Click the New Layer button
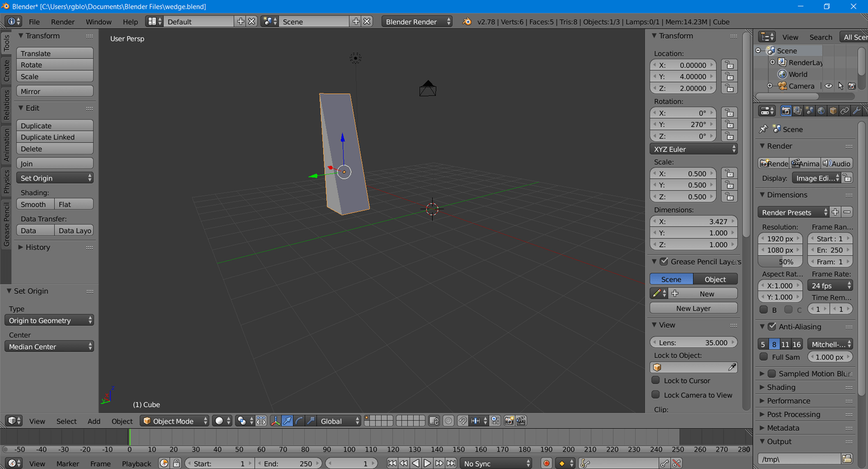The image size is (868, 469). coord(693,308)
